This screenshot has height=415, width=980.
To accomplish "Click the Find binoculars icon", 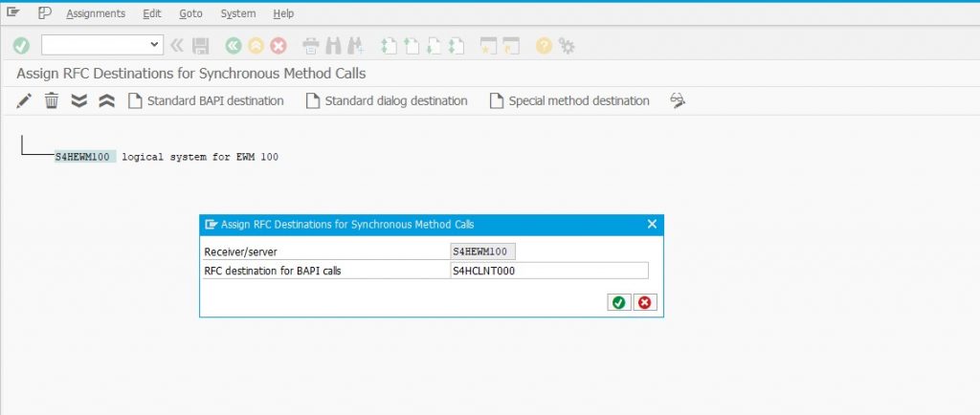I will (333, 46).
